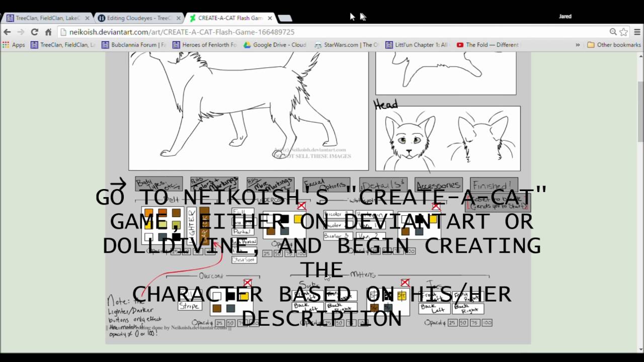Viewport: 644px width, 362px height.
Task: Expand the hidden bookmarks overflow chevron
Action: tap(578, 45)
